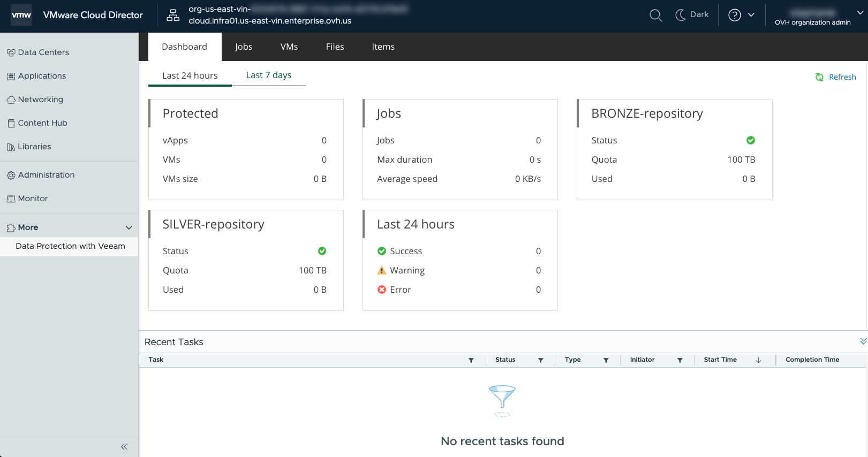The image size is (868, 457).
Task: Click the Last 24 hours card title
Action: pyautogui.click(x=416, y=224)
